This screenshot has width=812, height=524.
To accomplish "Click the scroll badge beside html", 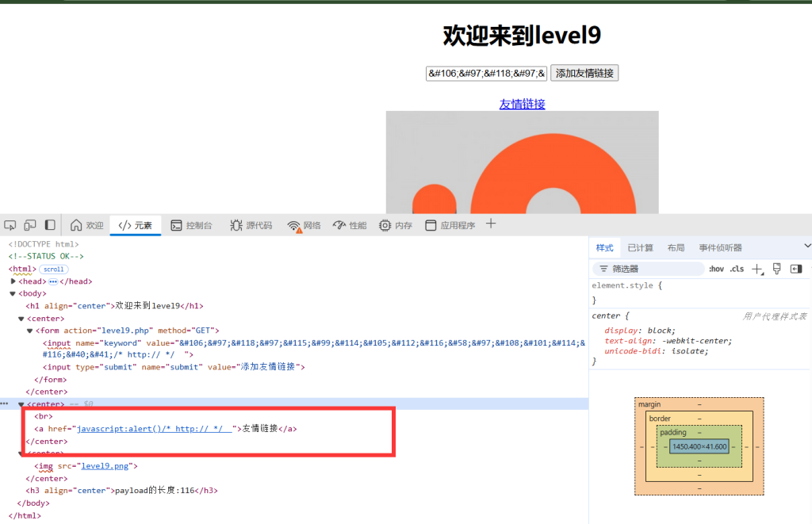I will pyautogui.click(x=53, y=270).
